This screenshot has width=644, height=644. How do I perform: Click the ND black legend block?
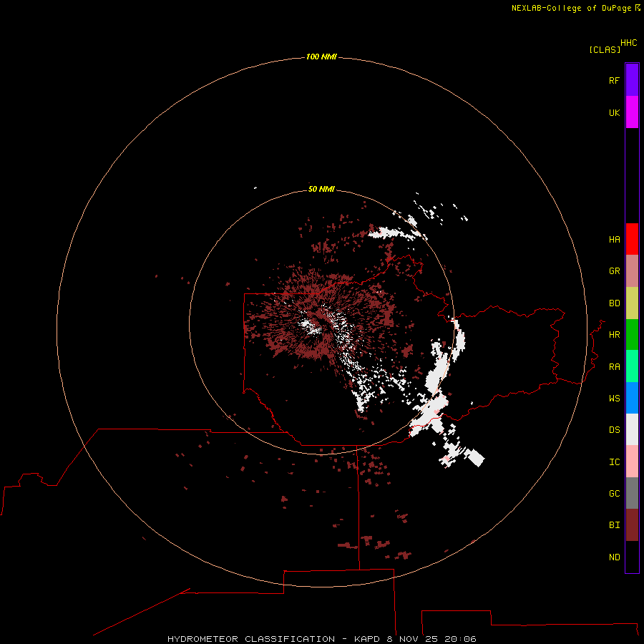[x=632, y=557]
